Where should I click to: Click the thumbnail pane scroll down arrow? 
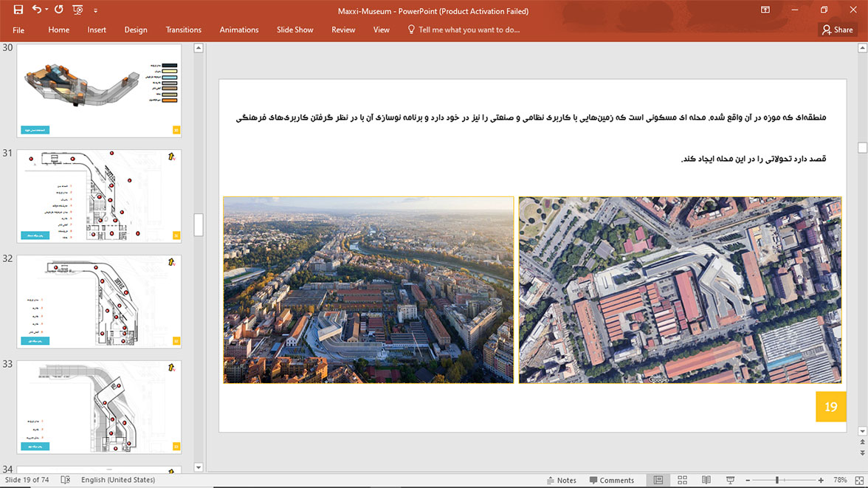(199, 467)
